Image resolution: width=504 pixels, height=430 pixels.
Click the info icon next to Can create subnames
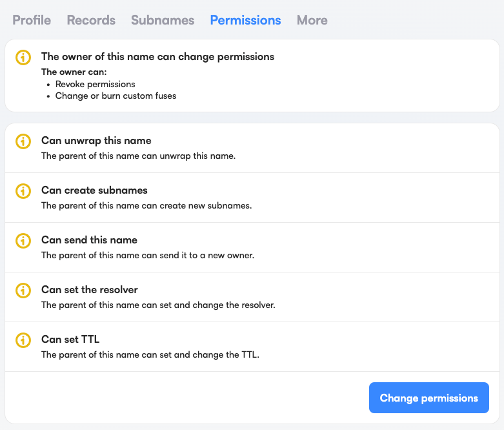[23, 190]
